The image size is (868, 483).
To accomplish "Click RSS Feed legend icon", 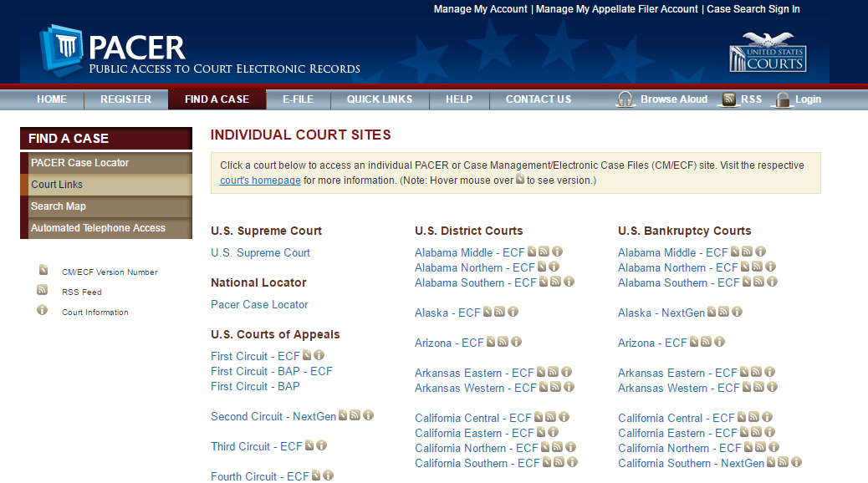I will pyautogui.click(x=42, y=290).
